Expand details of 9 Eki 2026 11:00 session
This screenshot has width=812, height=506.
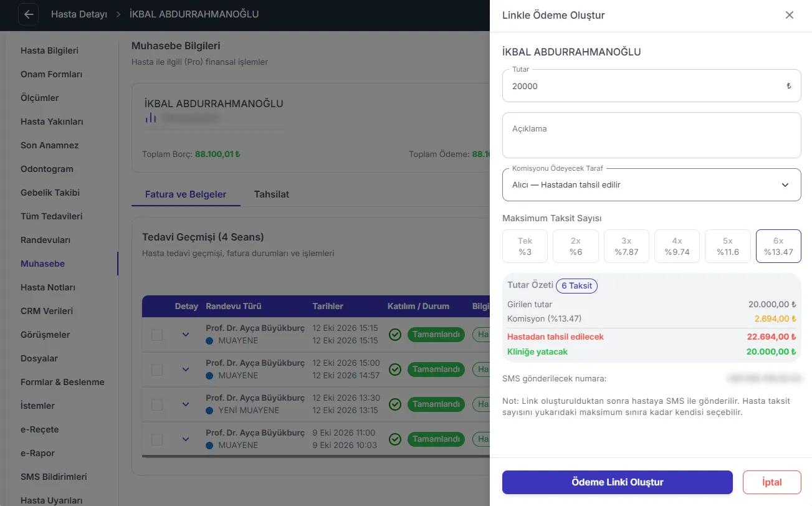point(185,439)
